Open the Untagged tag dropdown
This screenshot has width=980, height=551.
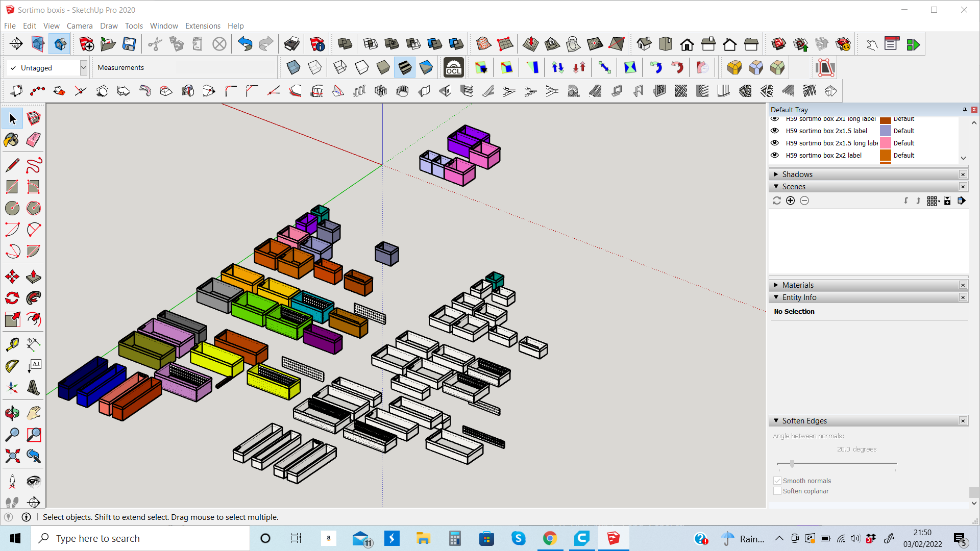pyautogui.click(x=83, y=68)
